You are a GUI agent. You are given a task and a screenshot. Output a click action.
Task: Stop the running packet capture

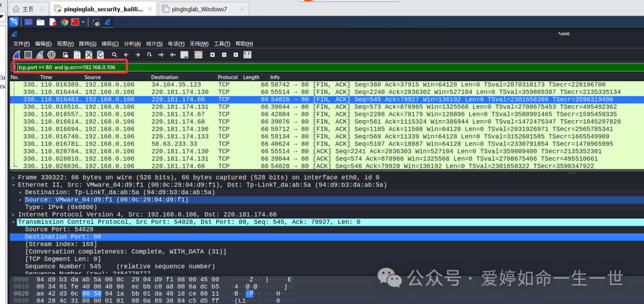tap(28, 55)
